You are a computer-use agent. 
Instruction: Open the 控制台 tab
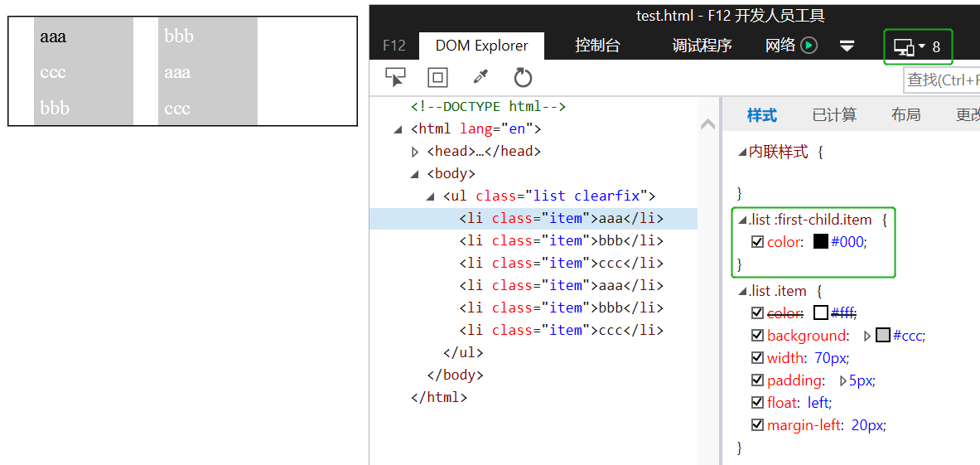pos(597,46)
